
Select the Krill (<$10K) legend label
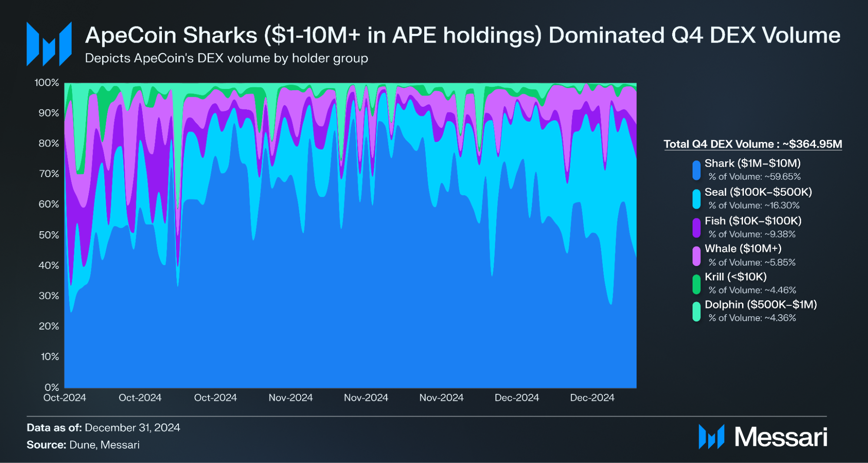[x=735, y=277]
